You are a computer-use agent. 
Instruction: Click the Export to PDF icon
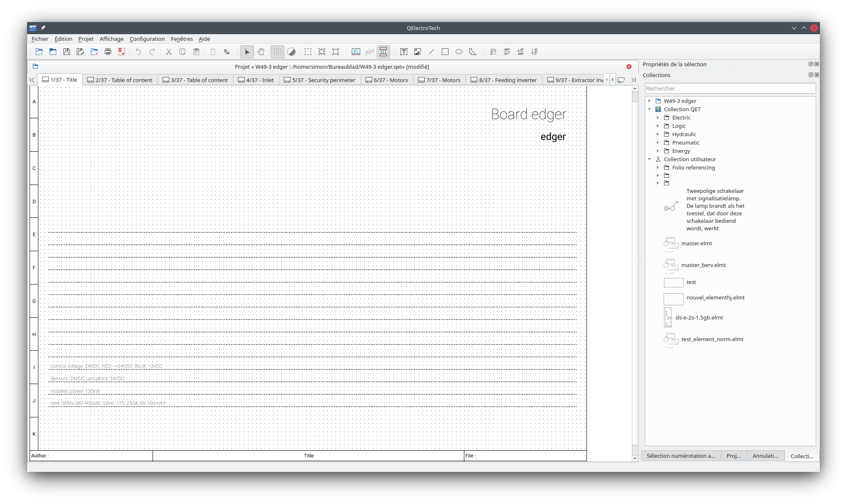point(122,52)
